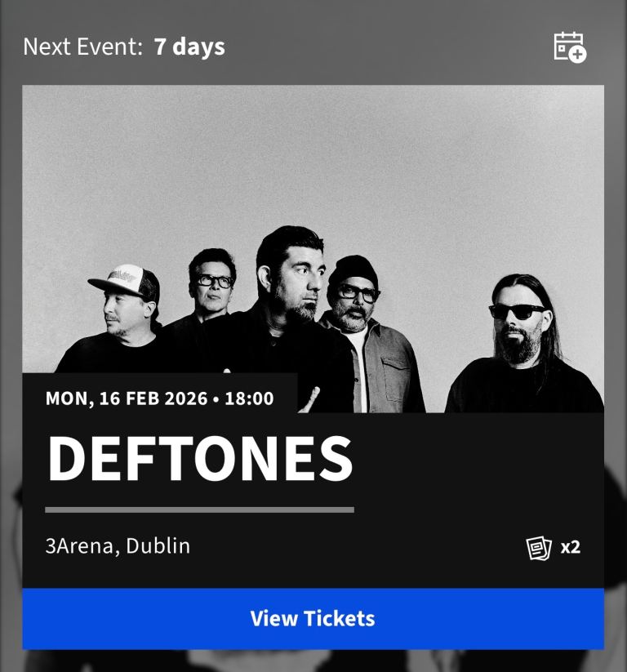Select the Next Event label

click(82, 47)
